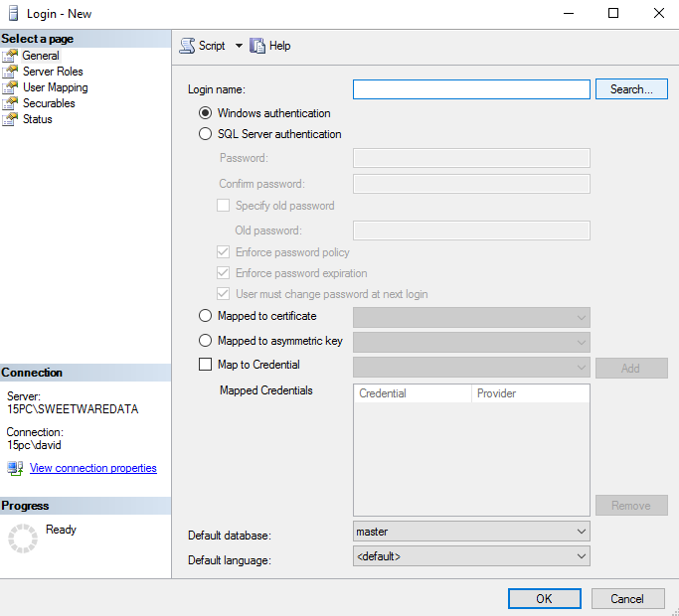The width and height of the screenshot is (679, 616).
Task: Click the Confirm password field
Action: 471,184
